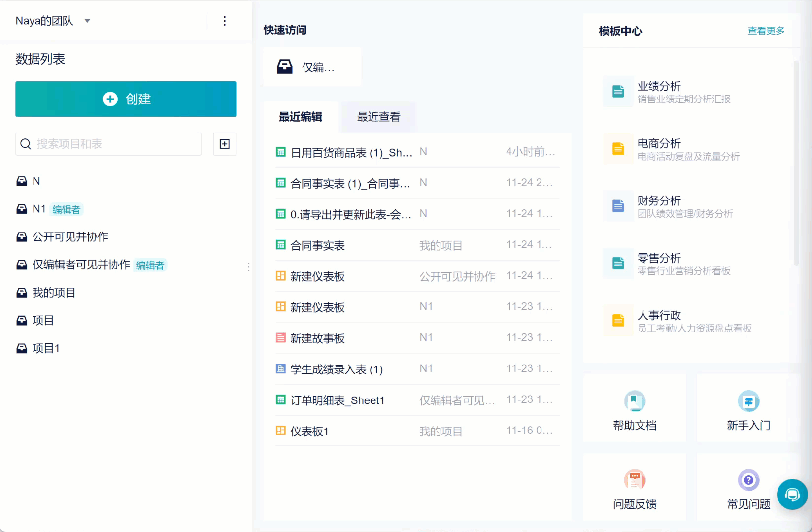Click the sidebar resize drag handle
This screenshot has height=532, width=812.
(x=249, y=267)
